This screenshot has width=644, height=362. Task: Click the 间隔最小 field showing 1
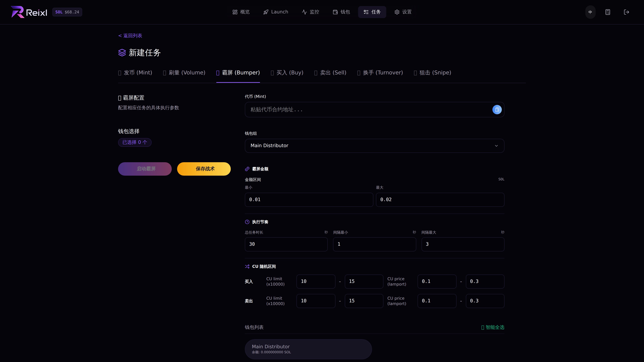point(374,244)
